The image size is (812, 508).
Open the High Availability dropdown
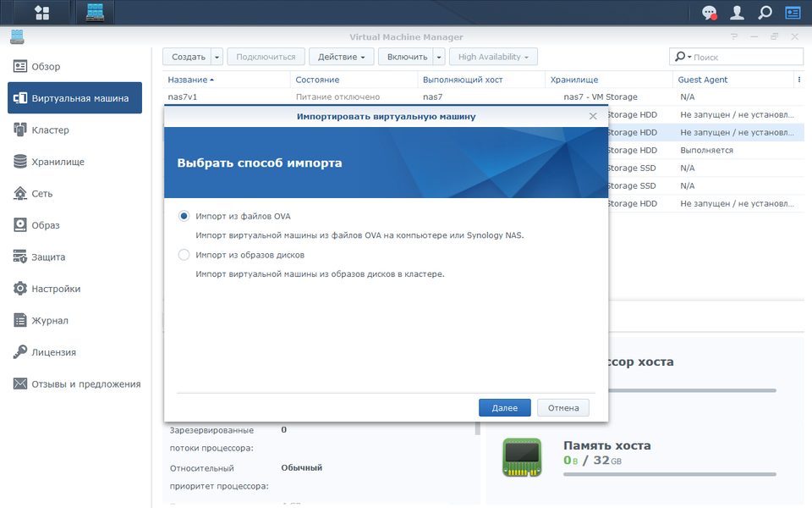pyautogui.click(x=493, y=57)
